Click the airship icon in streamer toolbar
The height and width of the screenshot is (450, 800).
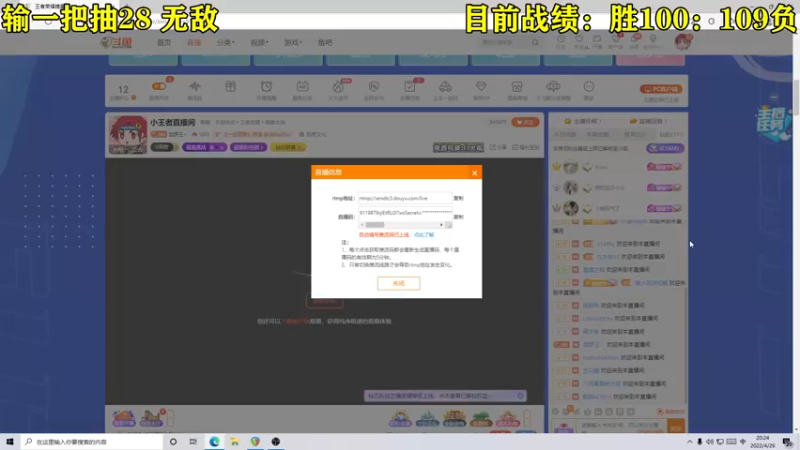(553, 87)
